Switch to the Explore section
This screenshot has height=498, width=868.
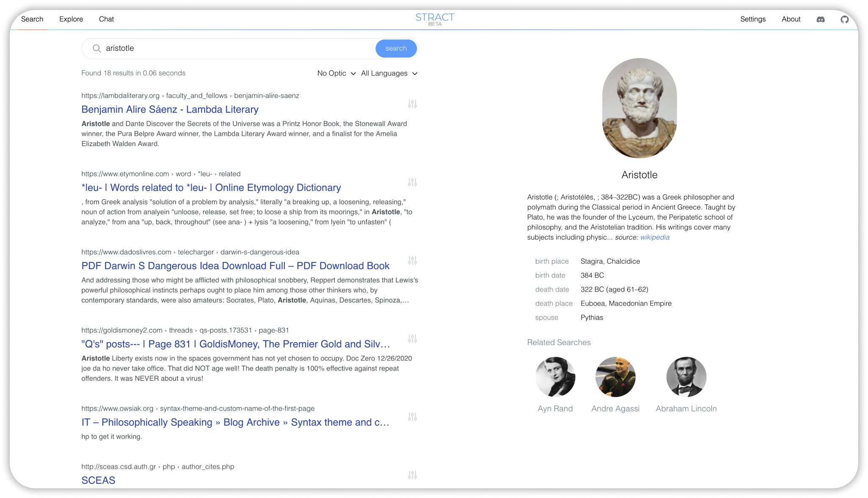(71, 19)
